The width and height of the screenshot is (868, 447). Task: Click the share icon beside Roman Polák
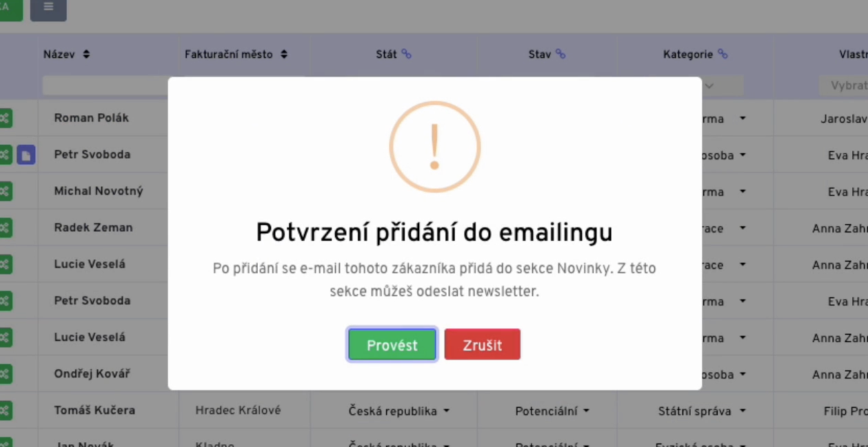[x=6, y=118]
